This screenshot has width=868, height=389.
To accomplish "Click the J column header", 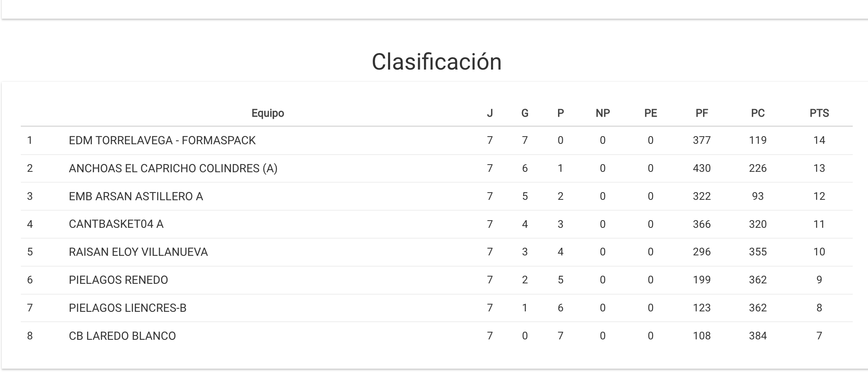I will point(490,113).
